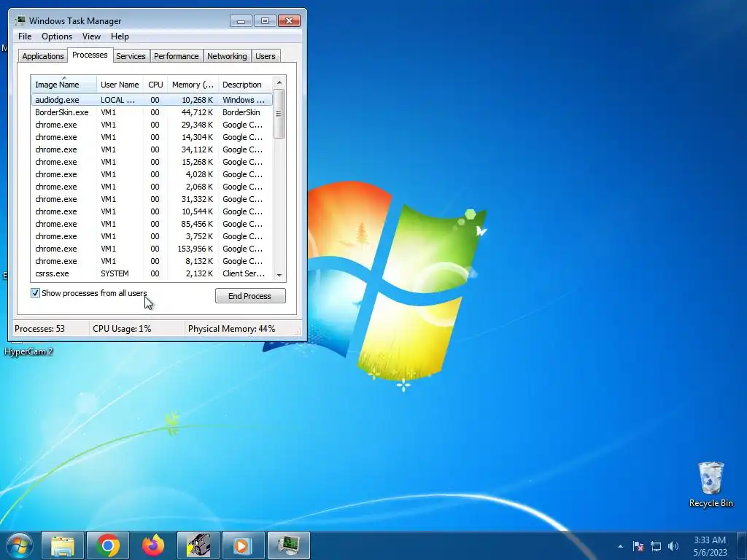Open the volume speaker tray icon

673,546
